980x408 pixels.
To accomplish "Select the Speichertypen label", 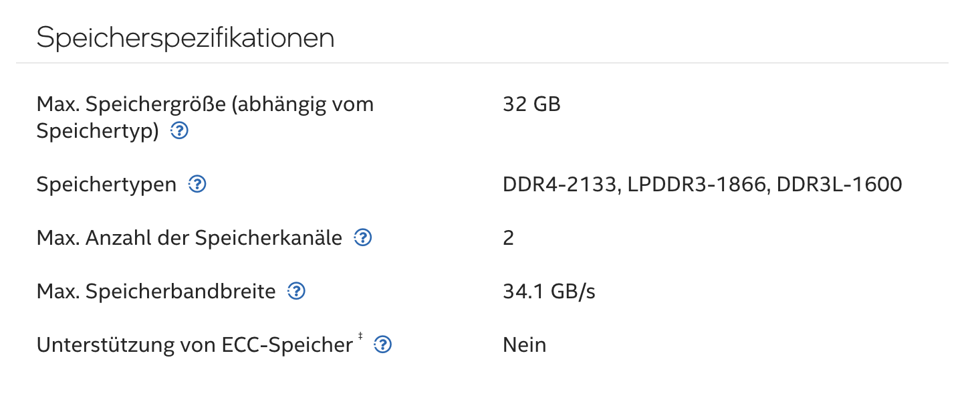I will [x=106, y=185].
